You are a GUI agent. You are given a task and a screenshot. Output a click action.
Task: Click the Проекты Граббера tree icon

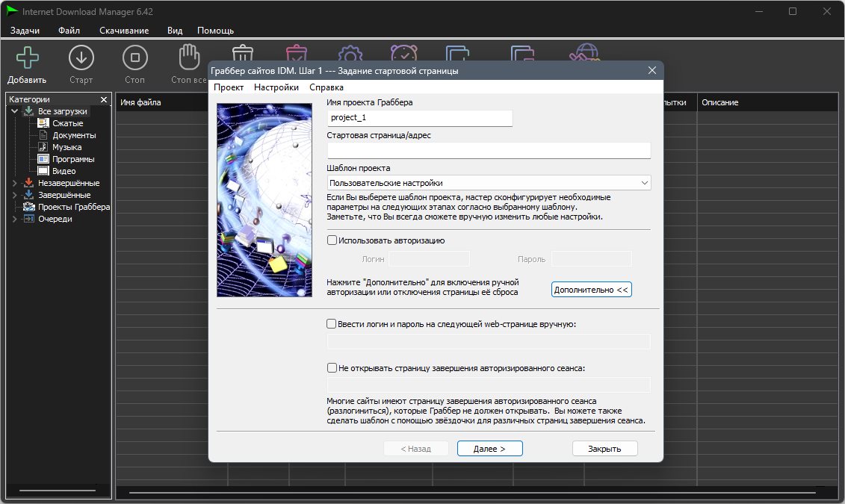[28, 207]
